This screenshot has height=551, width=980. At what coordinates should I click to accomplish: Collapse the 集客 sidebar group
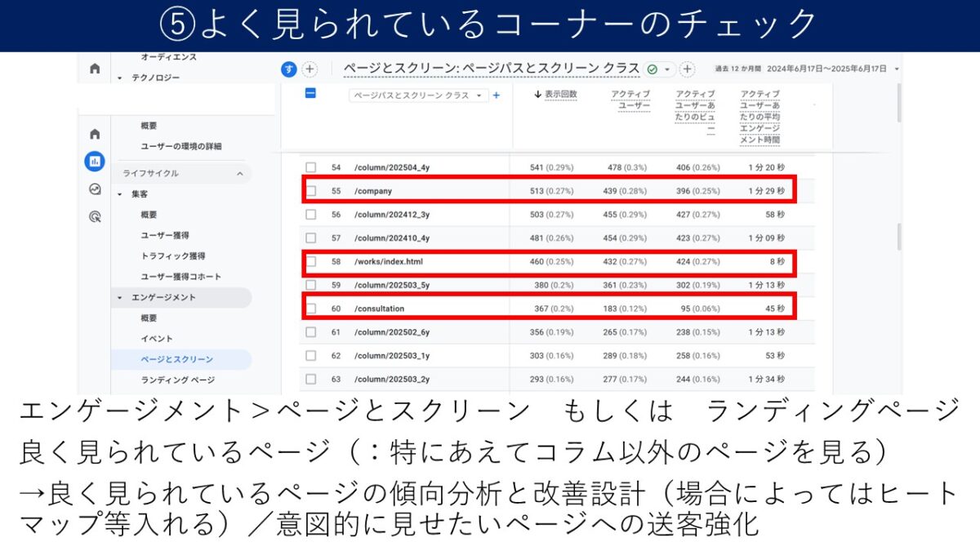120,194
